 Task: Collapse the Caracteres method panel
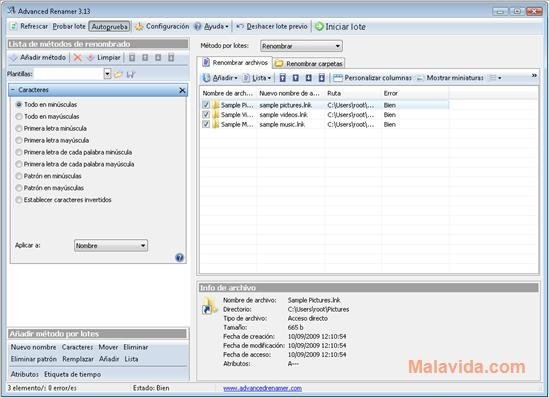[13, 90]
